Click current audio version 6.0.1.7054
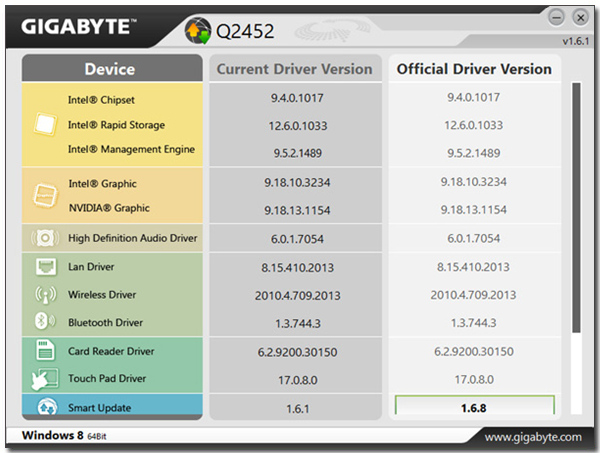 [x=297, y=239]
